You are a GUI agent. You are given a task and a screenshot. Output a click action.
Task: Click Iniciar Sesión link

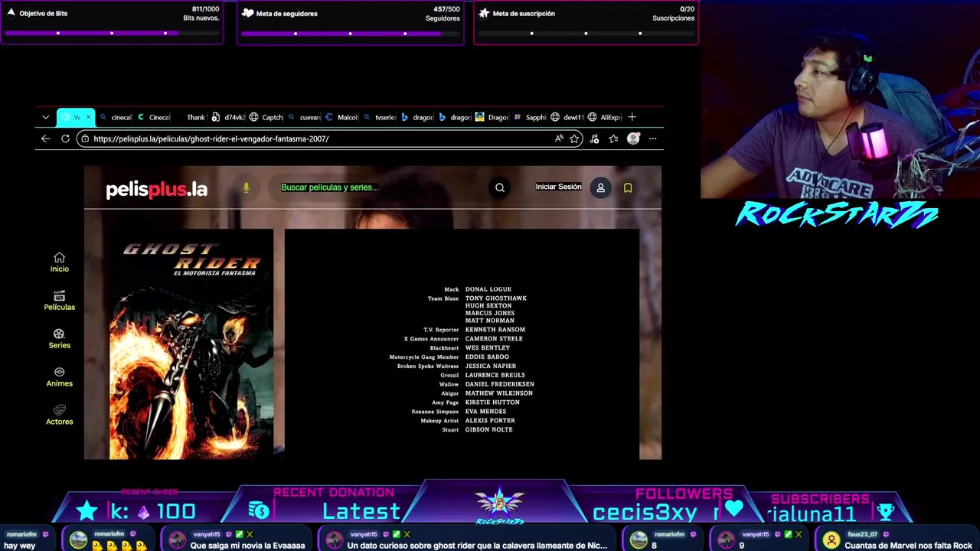pyautogui.click(x=558, y=187)
